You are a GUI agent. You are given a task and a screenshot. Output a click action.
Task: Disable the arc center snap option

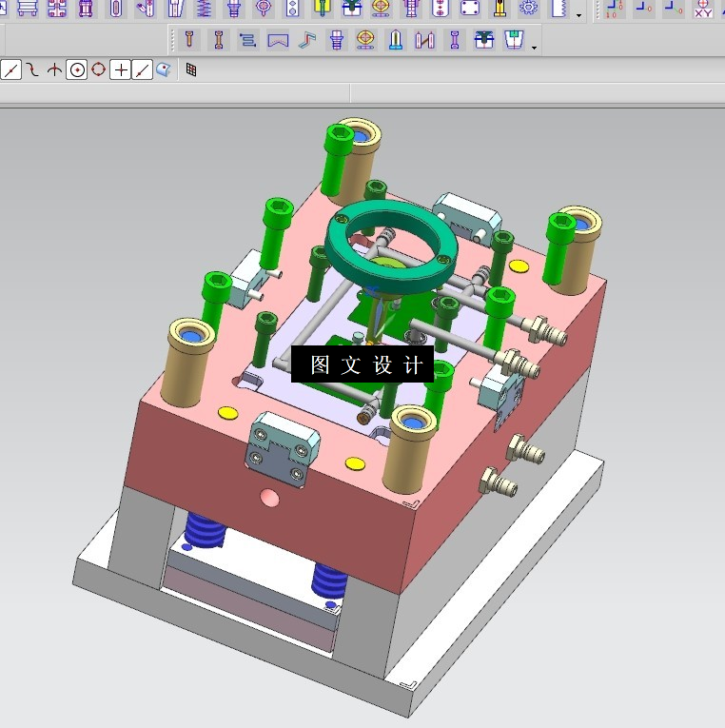coord(76,70)
